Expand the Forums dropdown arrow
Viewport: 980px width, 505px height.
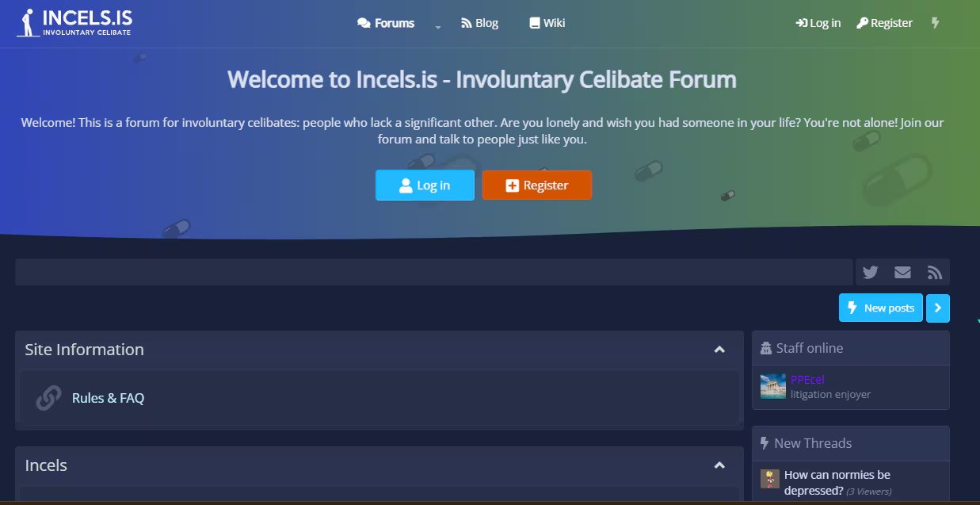437,27
